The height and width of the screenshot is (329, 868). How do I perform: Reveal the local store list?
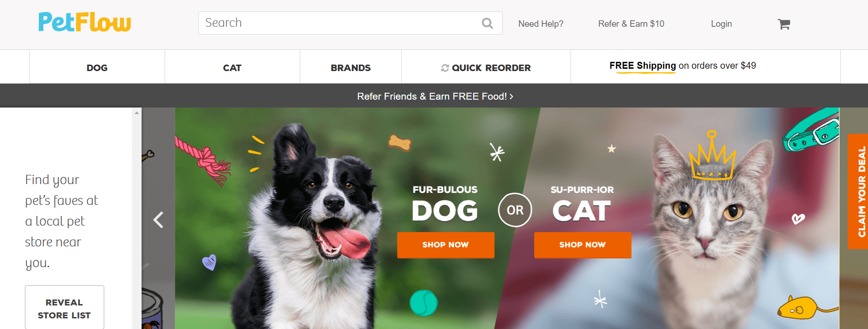click(x=65, y=308)
